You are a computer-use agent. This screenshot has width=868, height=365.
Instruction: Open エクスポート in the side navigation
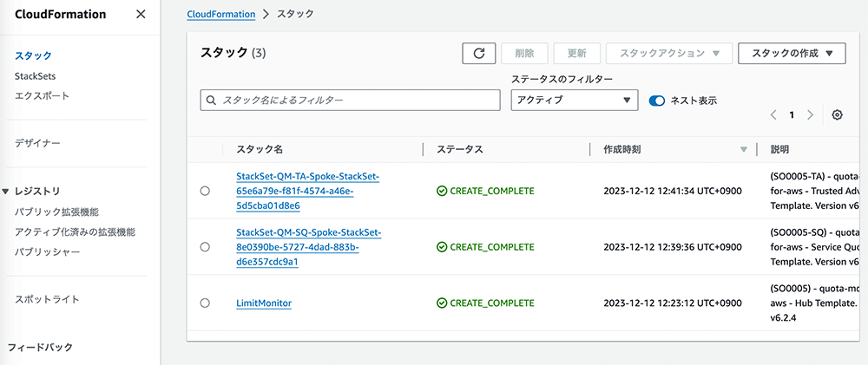(42, 95)
